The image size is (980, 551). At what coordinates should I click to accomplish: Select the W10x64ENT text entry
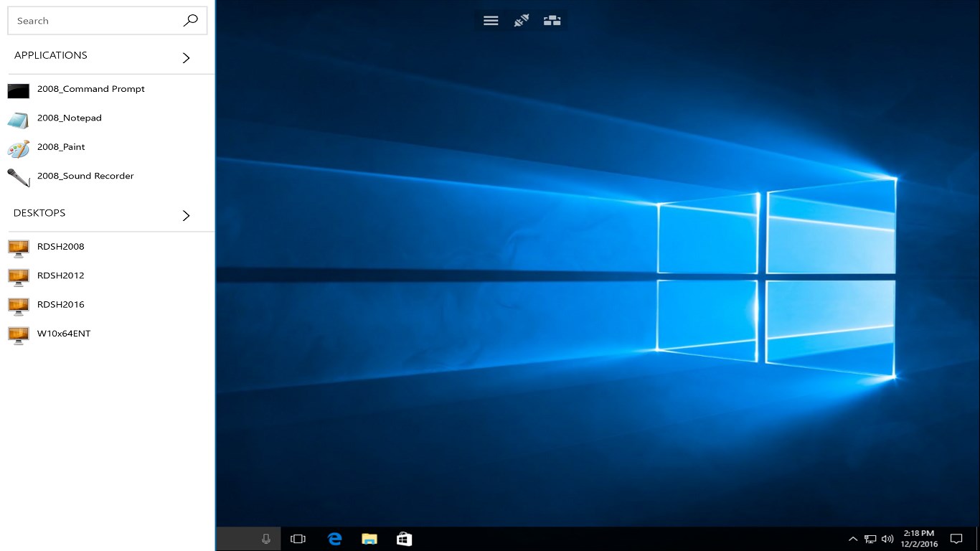64,333
